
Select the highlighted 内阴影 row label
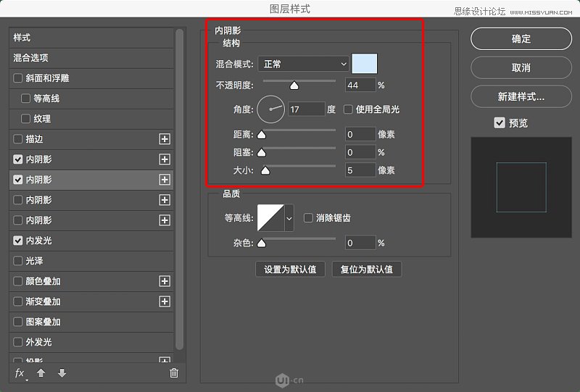39,180
